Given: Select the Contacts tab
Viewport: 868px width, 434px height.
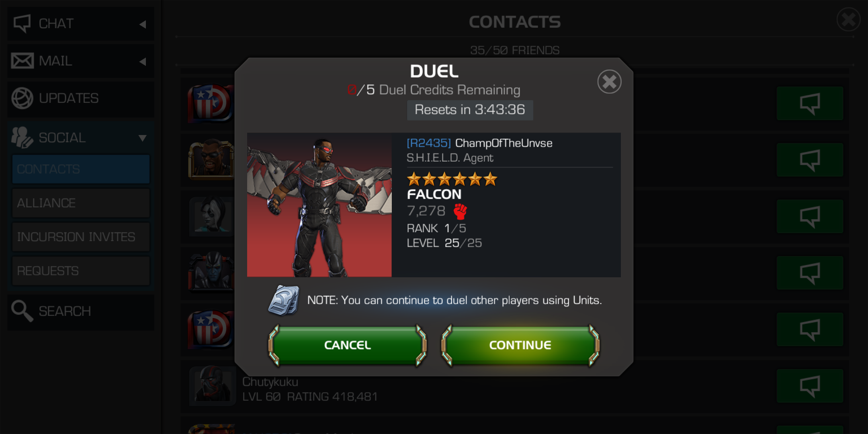Looking at the screenshot, I should (x=81, y=169).
